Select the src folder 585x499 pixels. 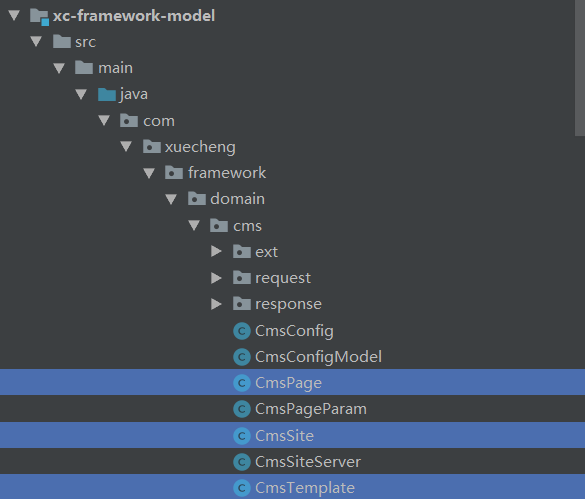click(x=85, y=42)
